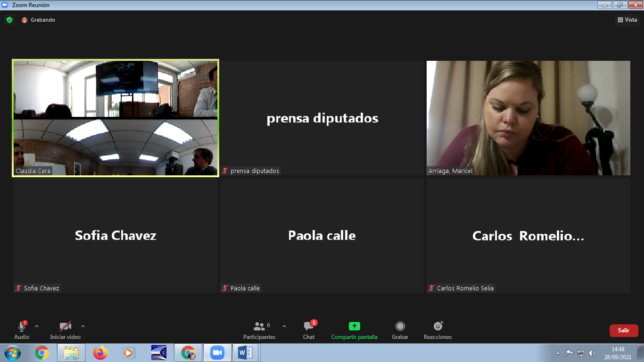
Task: Select the Carlos Romelio participant tile
Action: click(x=528, y=235)
